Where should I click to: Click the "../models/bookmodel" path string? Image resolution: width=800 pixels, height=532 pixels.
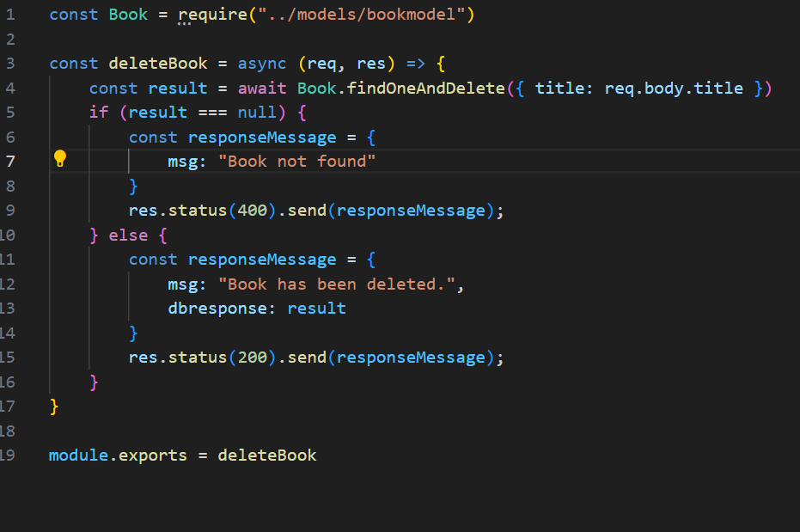click(361, 15)
